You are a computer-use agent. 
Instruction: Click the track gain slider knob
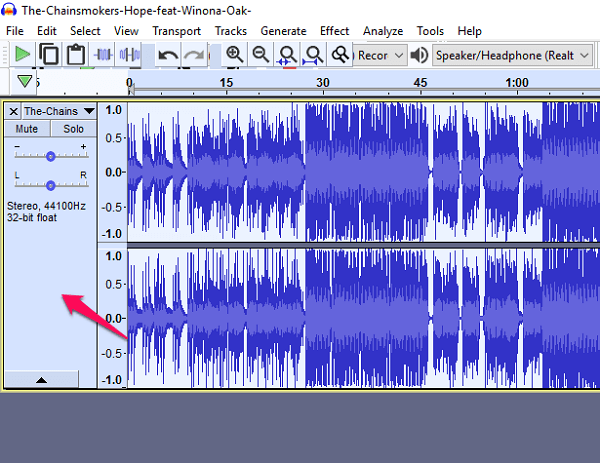point(51,156)
